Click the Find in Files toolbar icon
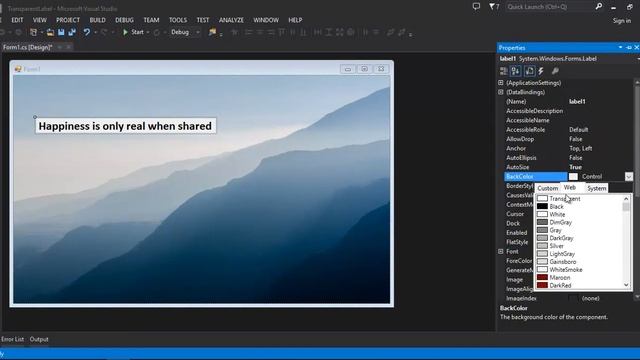The image size is (640, 360). point(212,32)
